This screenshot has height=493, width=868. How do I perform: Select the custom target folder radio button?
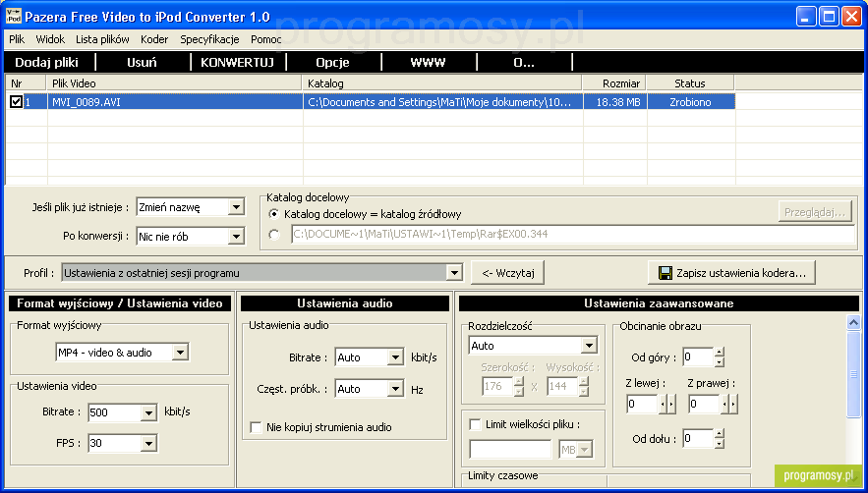pyautogui.click(x=273, y=235)
